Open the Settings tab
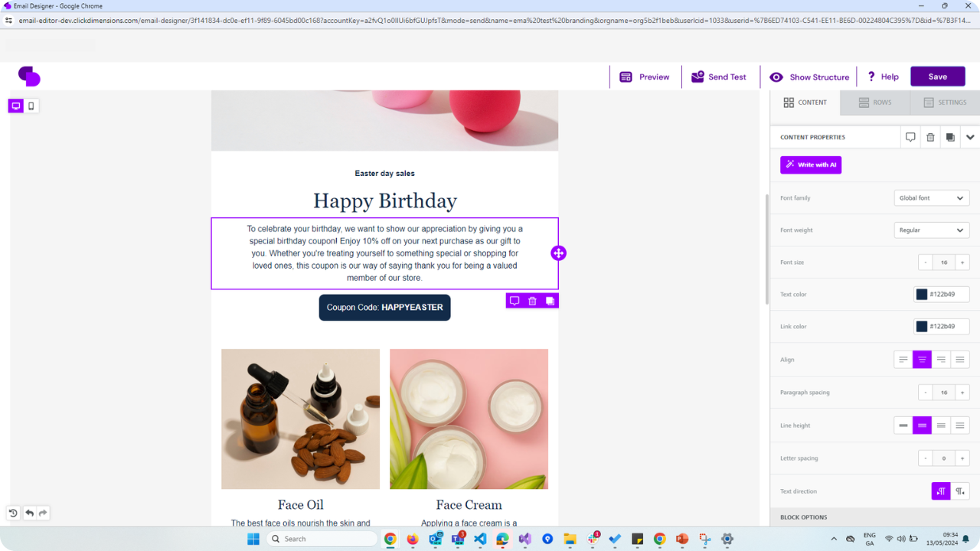Screen dimensions: 980x551 [945, 103]
